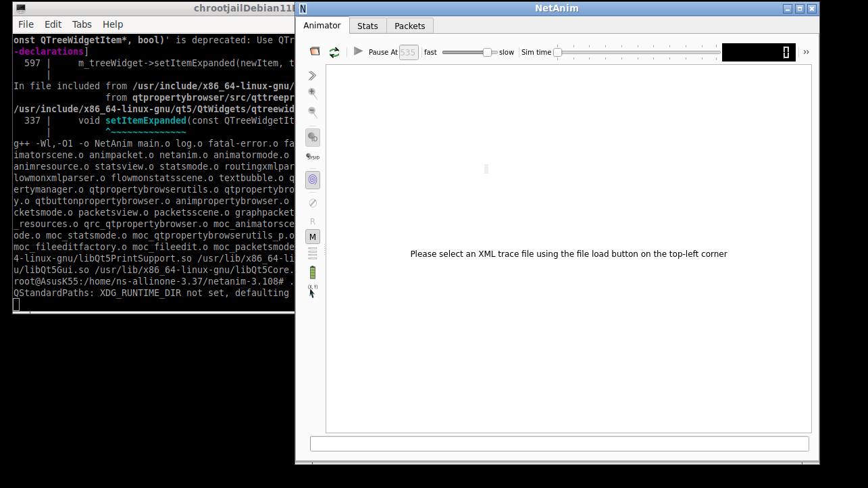
Task: Click 'setItemExpanded' highlighted in the terminal
Action: click(x=146, y=120)
